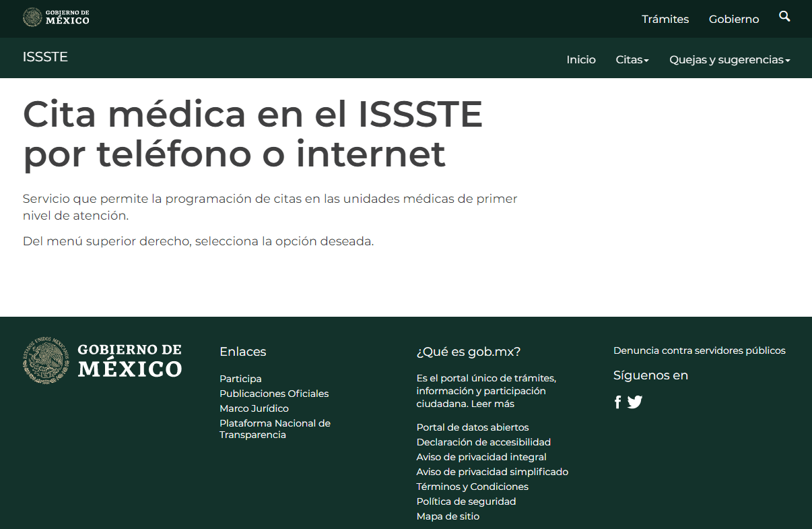The height and width of the screenshot is (529, 812).
Task: Go to Inicio in navigation bar
Action: [x=581, y=60]
